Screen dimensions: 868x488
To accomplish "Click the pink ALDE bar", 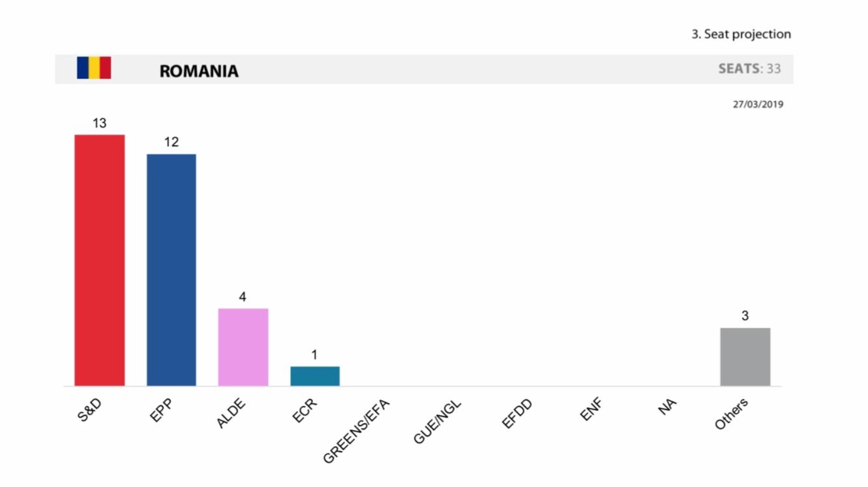I will click(x=243, y=347).
